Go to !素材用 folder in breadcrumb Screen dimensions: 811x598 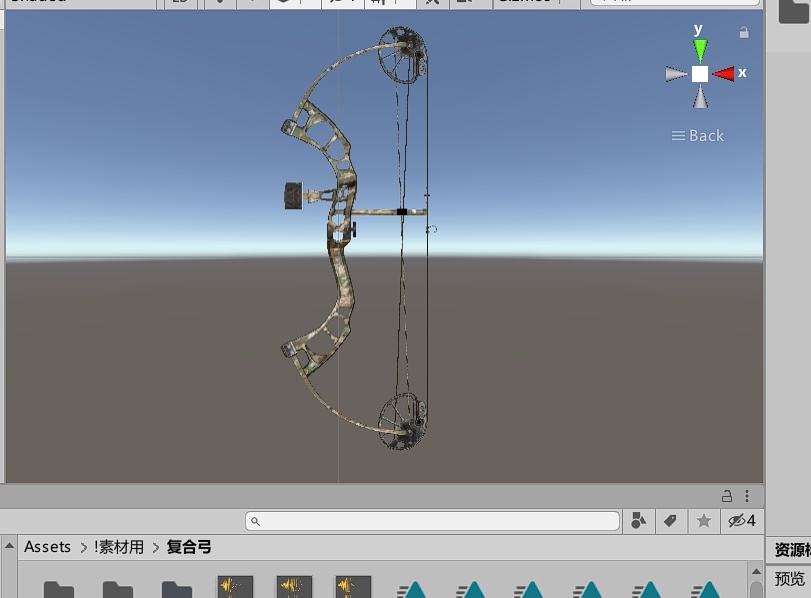[x=119, y=547]
